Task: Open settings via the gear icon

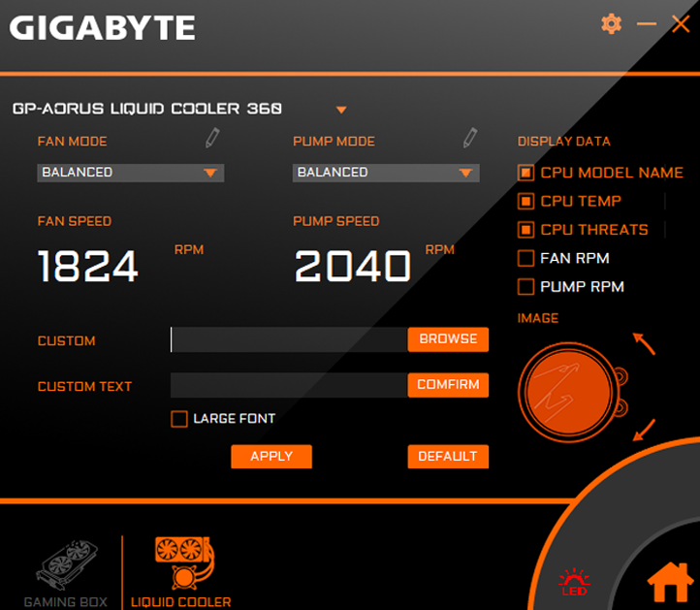Action: click(x=611, y=23)
